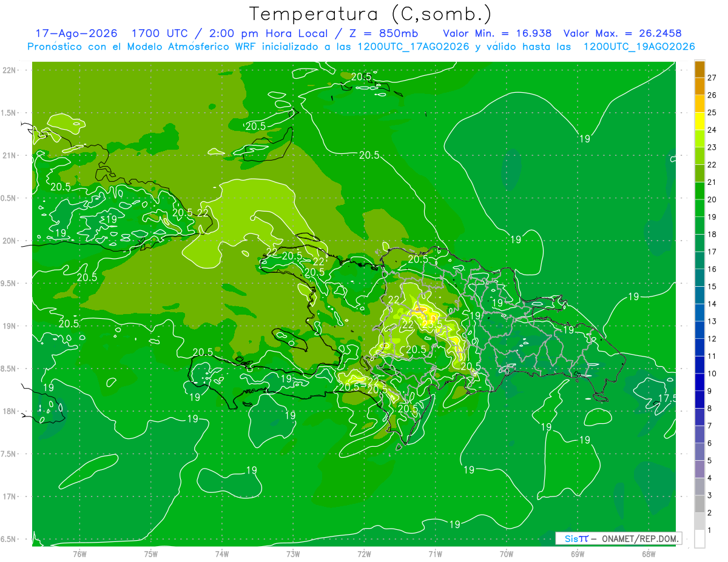Click legend value "13"
728x562 pixels.
712,321
